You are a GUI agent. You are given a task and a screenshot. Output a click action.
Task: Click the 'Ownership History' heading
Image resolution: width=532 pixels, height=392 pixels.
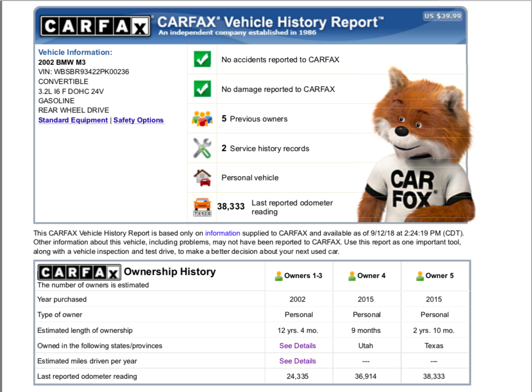[x=169, y=272]
